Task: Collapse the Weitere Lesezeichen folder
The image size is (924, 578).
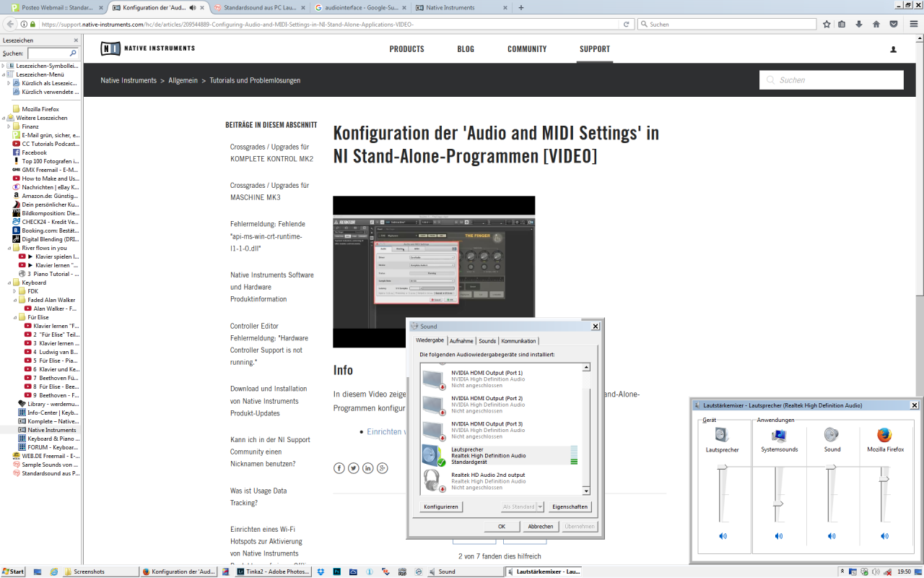Action: pos(4,118)
